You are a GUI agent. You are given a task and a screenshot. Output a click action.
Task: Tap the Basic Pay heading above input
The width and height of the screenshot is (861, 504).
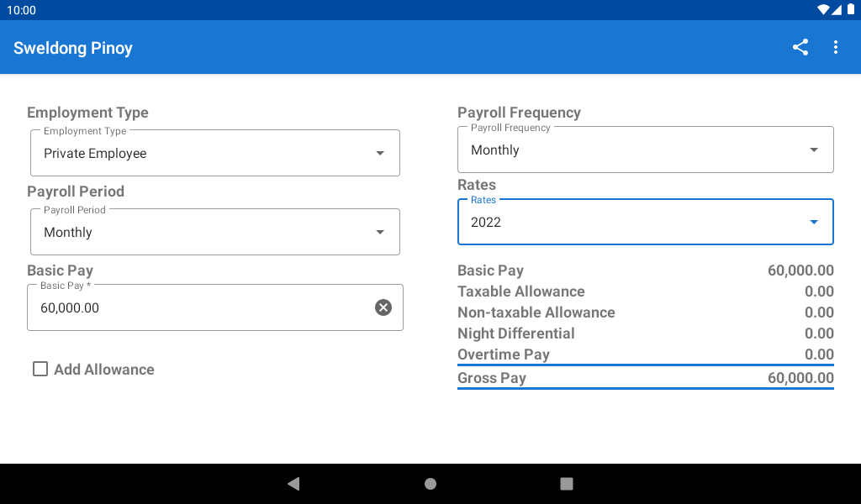pyautogui.click(x=60, y=270)
